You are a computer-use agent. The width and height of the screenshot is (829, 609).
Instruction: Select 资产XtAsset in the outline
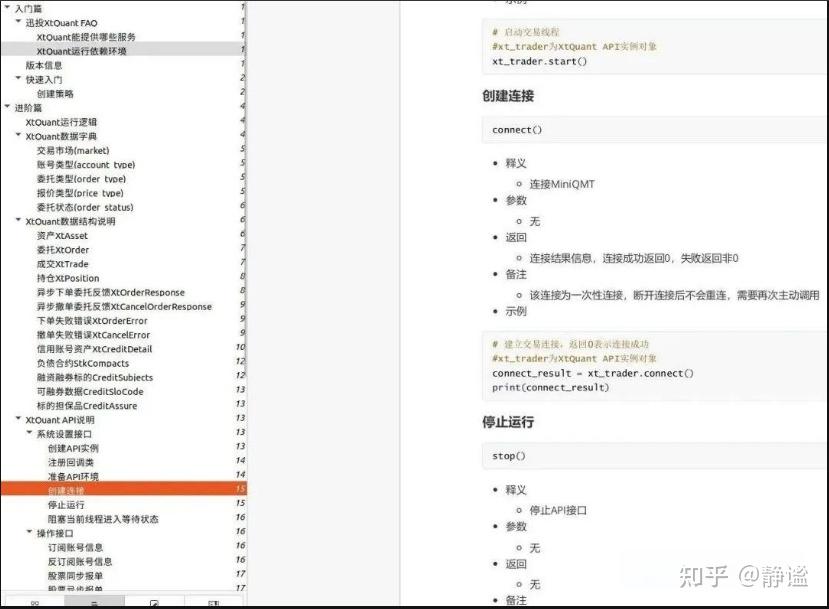click(x=60, y=235)
